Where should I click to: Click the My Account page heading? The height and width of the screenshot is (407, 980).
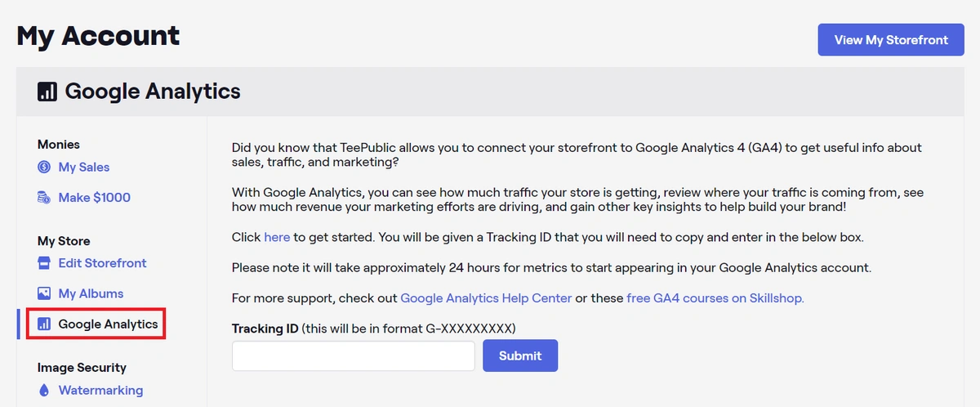98,36
